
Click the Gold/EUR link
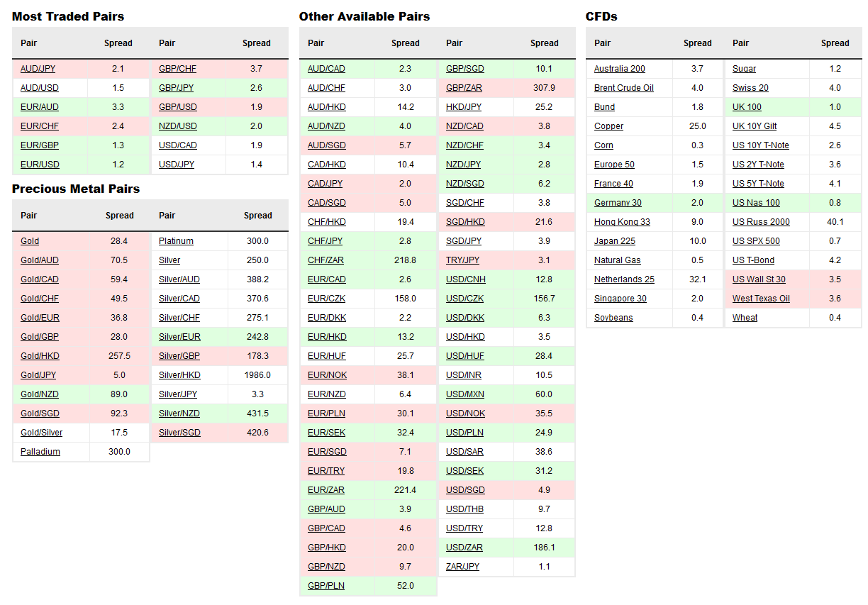(40, 318)
